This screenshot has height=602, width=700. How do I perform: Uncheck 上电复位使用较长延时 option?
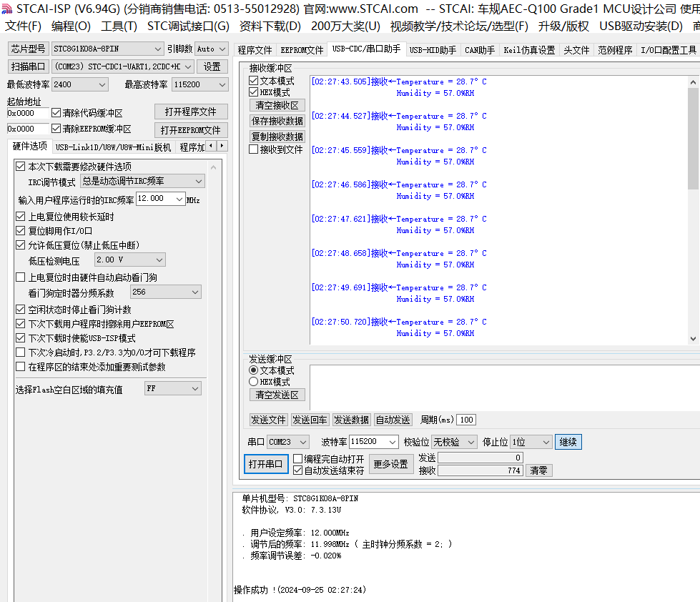pos(21,217)
